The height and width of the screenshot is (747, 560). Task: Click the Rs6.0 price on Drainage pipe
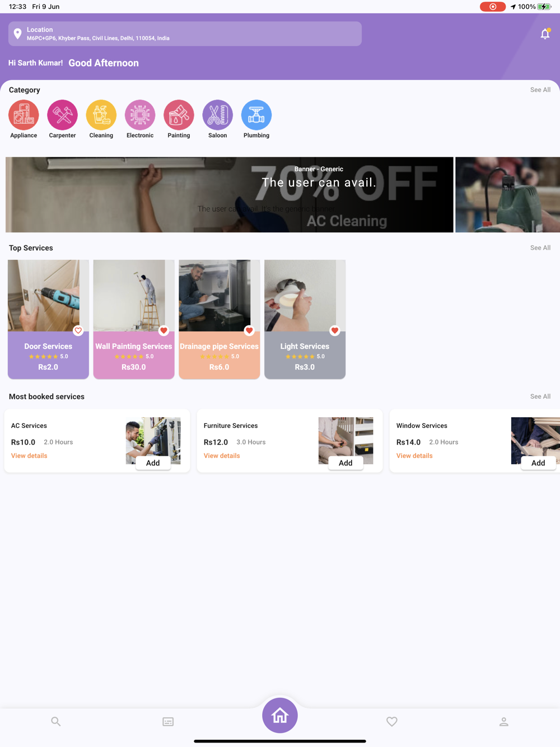tap(220, 367)
